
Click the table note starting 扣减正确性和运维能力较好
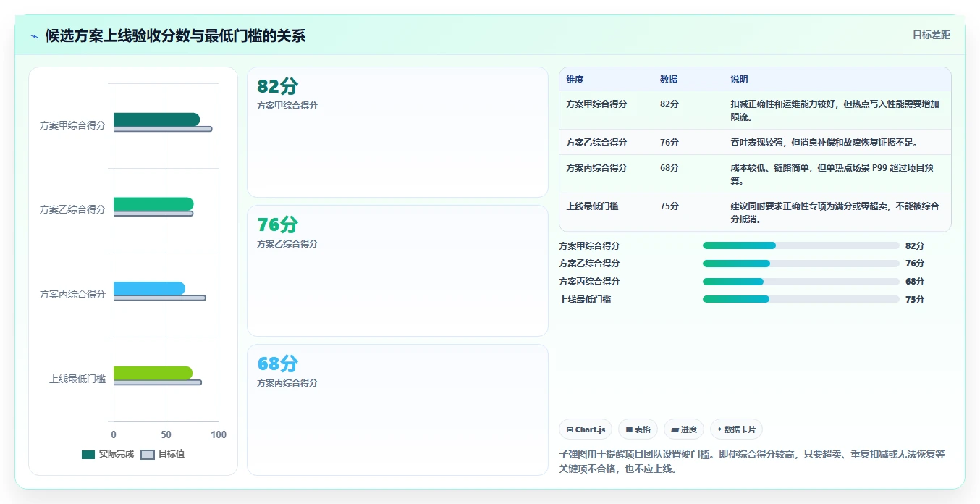pos(835,110)
